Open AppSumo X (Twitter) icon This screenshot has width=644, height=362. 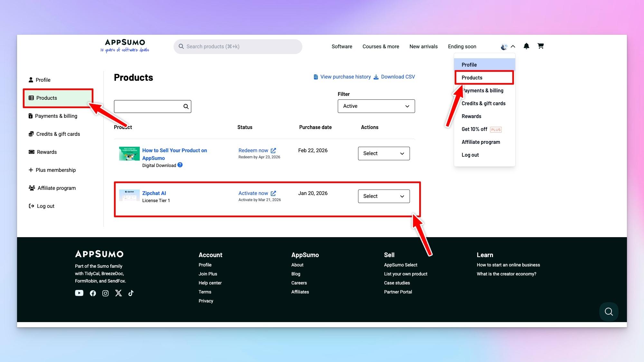click(118, 293)
